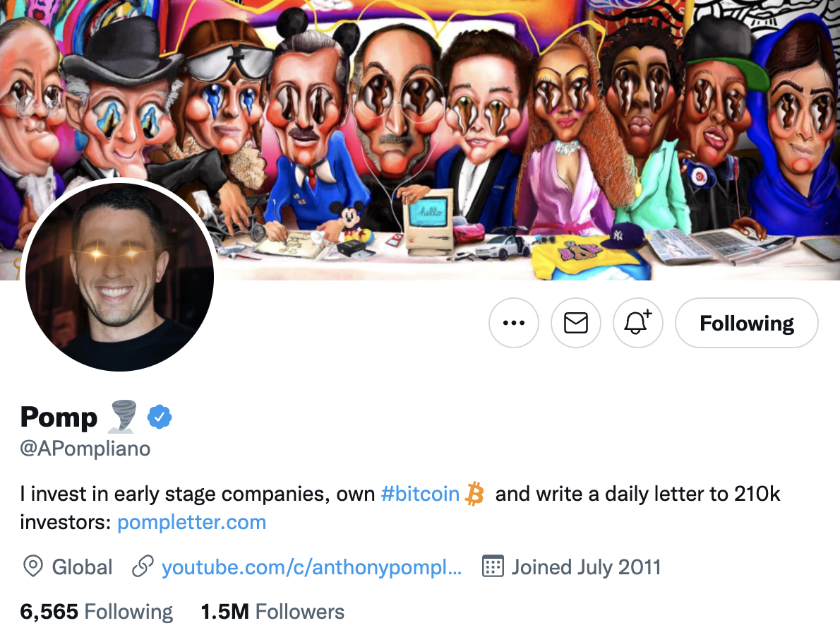Viewport: 840px width, 640px height.
Task: Enable tweet notifications with the bell icon
Action: [x=637, y=323]
